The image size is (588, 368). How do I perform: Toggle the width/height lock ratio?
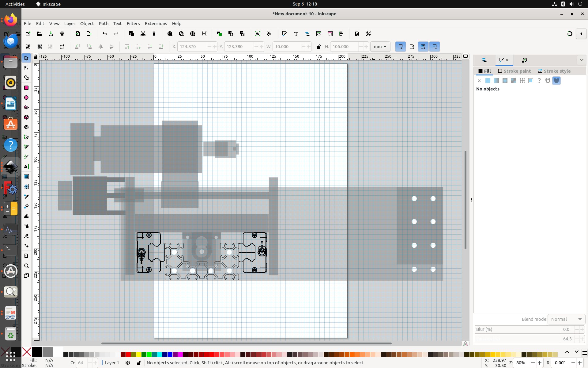click(318, 47)
